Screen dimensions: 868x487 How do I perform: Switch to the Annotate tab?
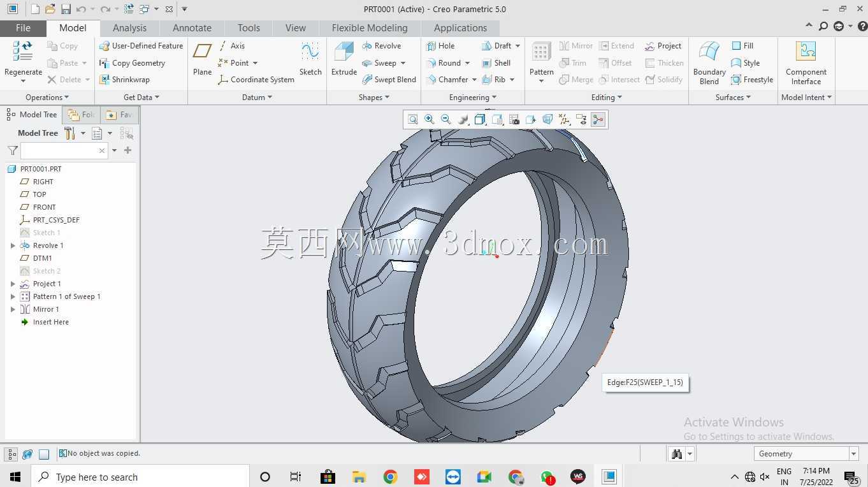coord(192,28)
